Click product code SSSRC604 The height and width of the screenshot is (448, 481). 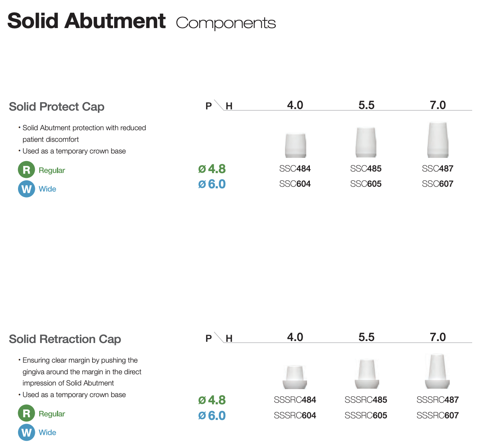click(295, 416)
